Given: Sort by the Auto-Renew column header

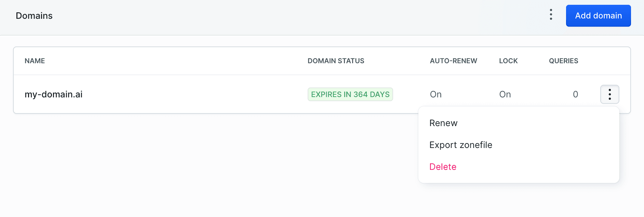Looking at the screenshot, I should coord(453,61).
